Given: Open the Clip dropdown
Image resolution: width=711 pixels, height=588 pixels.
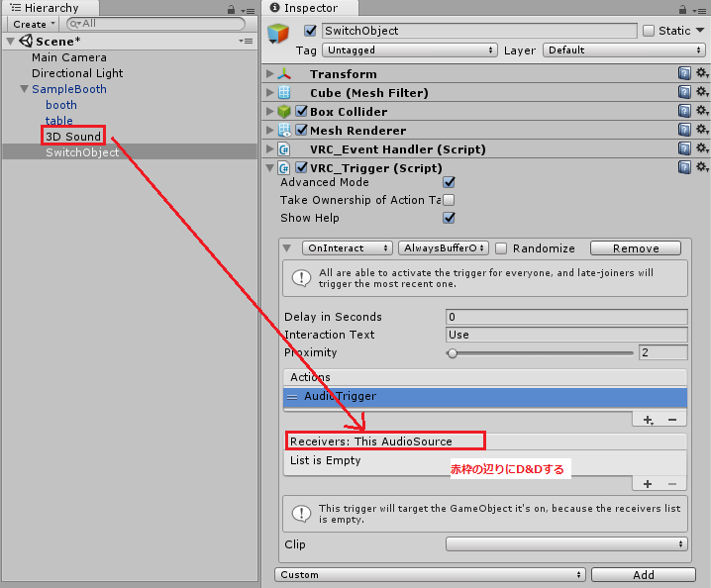Looking at the screenshot, I should [566, 544].
